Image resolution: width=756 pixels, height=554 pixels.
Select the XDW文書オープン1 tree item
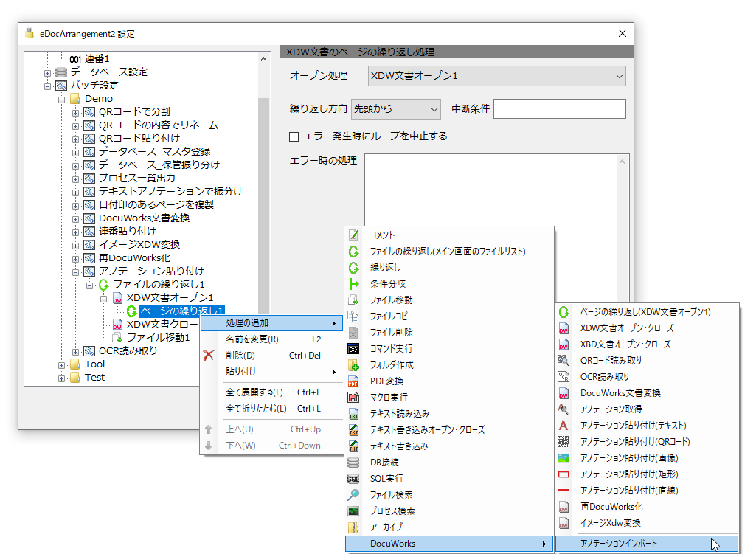tap(170, 298)
